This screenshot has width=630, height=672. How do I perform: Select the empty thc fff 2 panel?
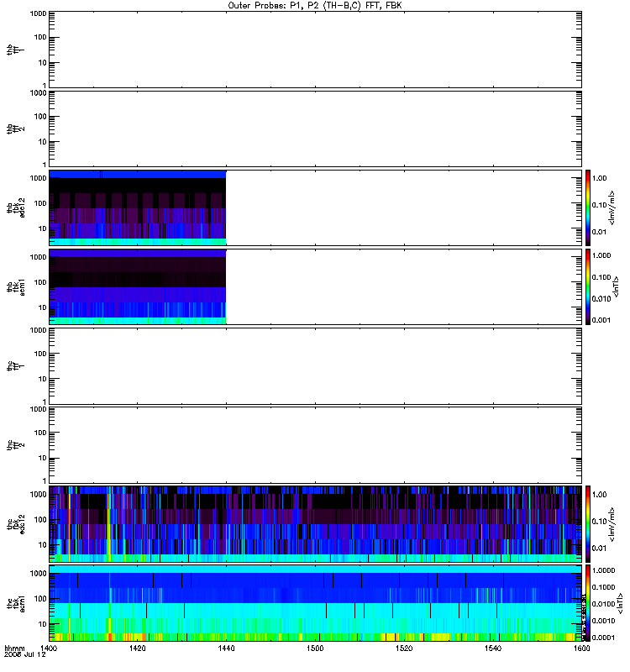click(315, 445)
